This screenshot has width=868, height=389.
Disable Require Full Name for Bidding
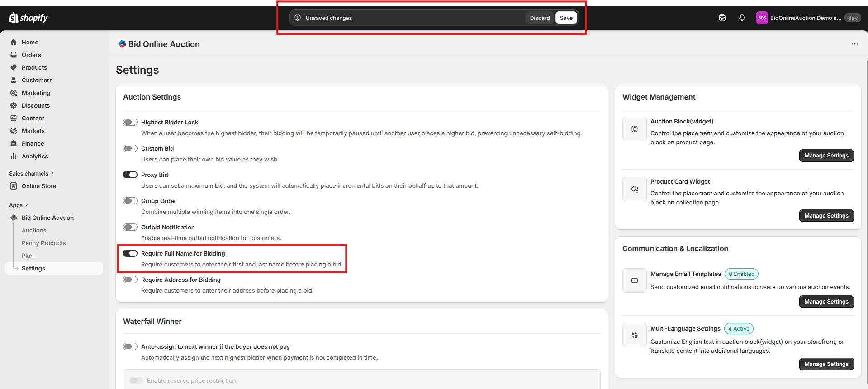130,253
